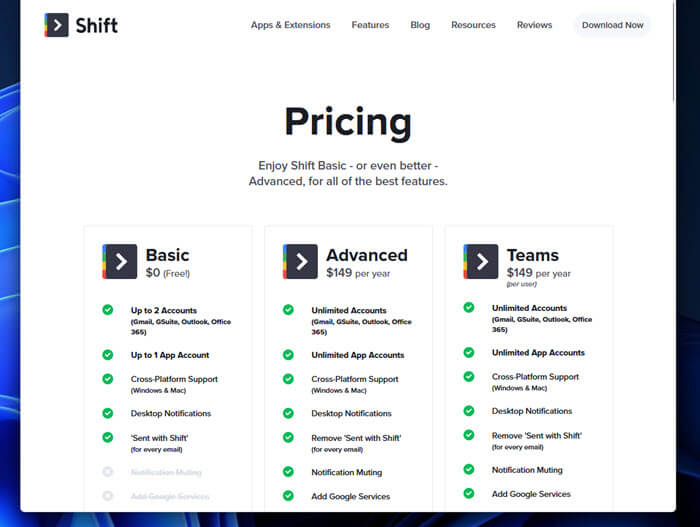Click Advanced 'Unlimited Accounts' text
Viewport: 700px width, 527px height.
coord(349,310)
